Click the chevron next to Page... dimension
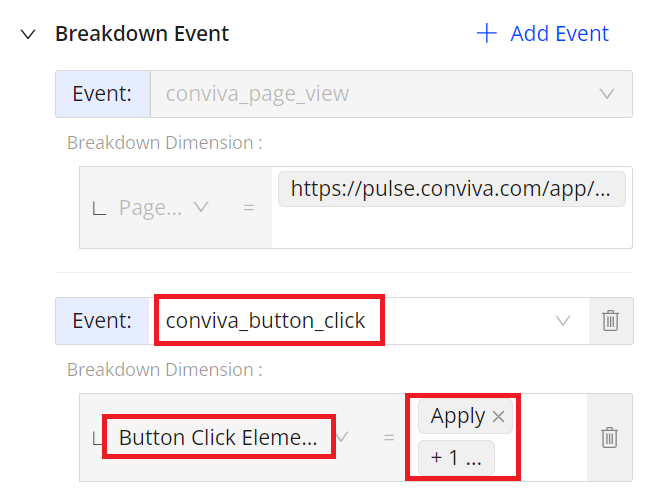 (201, 207)
